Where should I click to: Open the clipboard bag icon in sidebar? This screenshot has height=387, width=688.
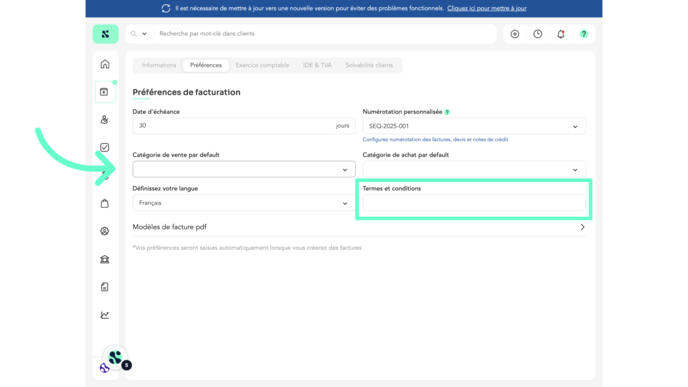click(x=104, y=203)
